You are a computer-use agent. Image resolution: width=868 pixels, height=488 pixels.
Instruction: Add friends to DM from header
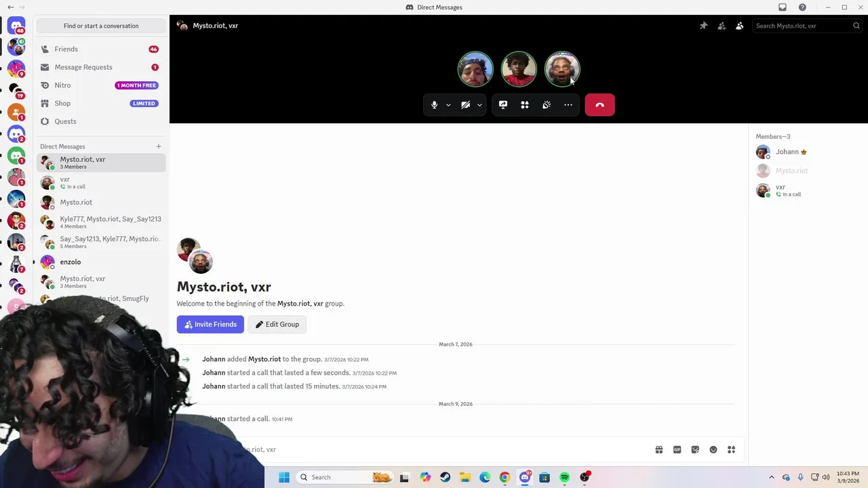click(722, 26)
